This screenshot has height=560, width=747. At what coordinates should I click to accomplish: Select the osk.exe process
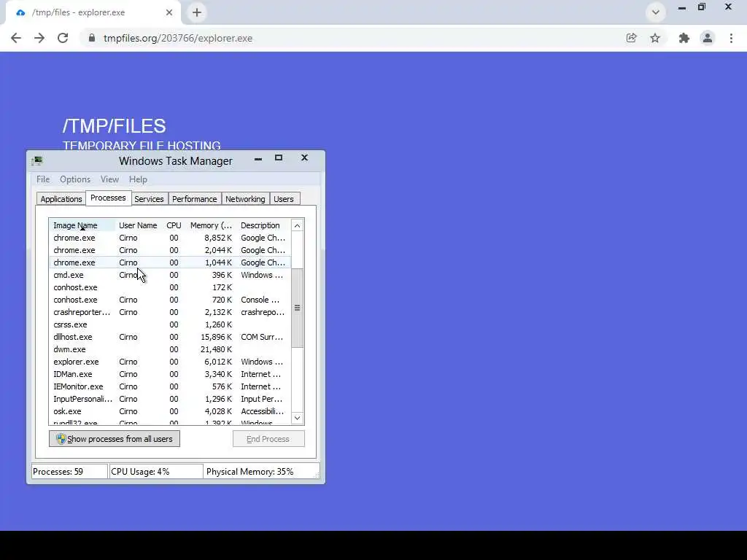[169, 411]
